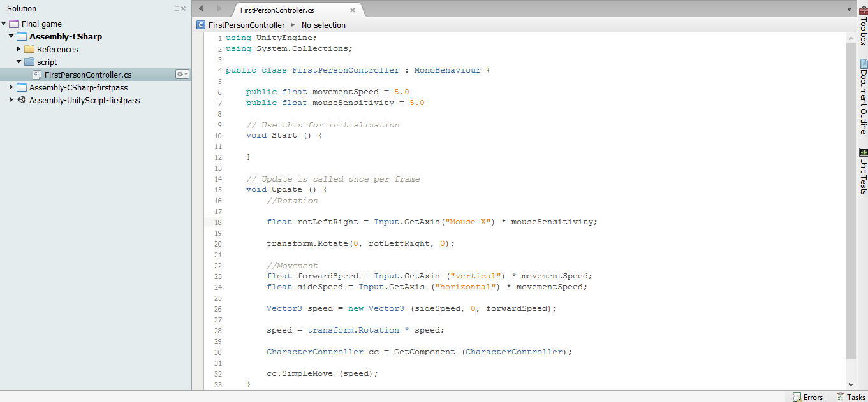
Task: Click the Errors icon in the status bar
Action: click(x=797, y=397)
